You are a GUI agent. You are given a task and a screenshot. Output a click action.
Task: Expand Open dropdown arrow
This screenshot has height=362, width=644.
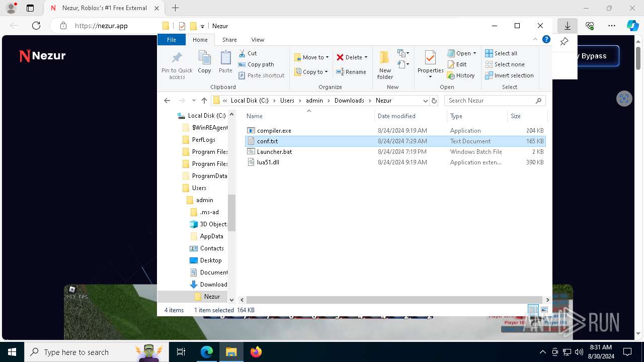tap(474, 53)
